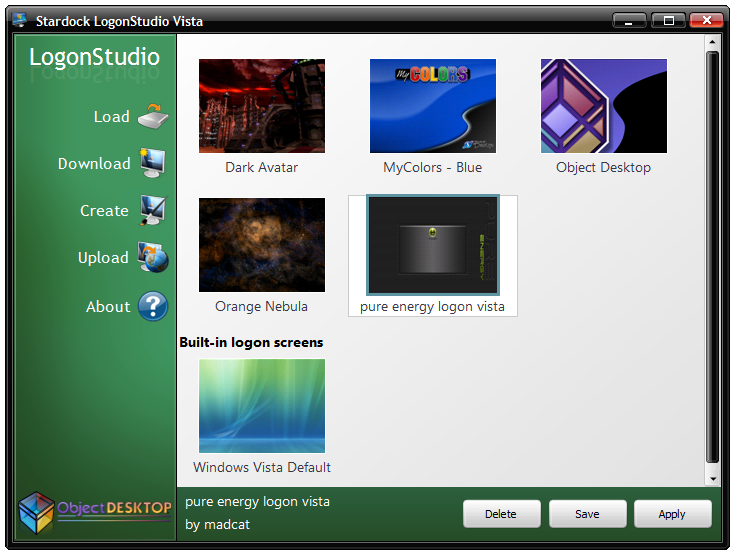Viewport: 736px width, 557px height.
Task: Select the Object Desktop thumbnail
Action: [604, 106]
